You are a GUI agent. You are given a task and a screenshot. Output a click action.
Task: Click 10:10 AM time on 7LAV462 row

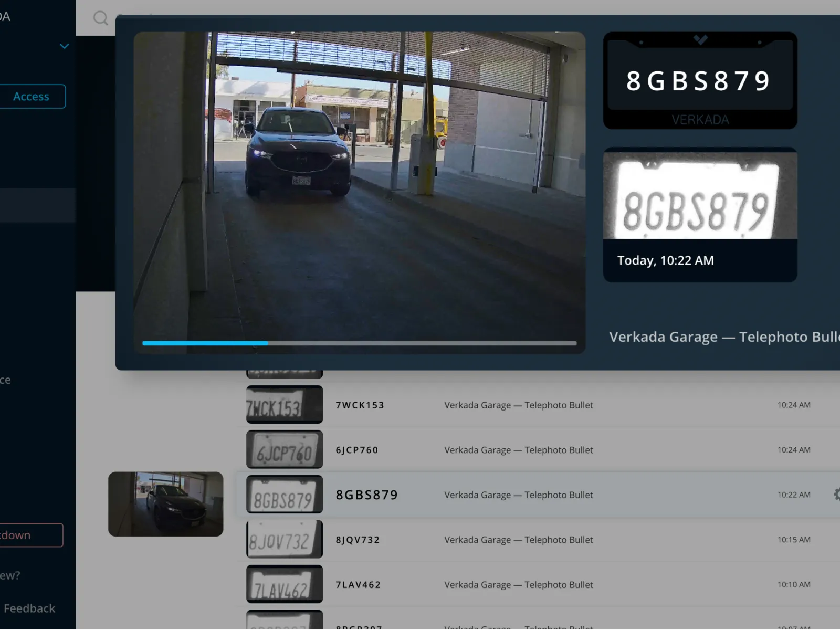click(794, 584)
